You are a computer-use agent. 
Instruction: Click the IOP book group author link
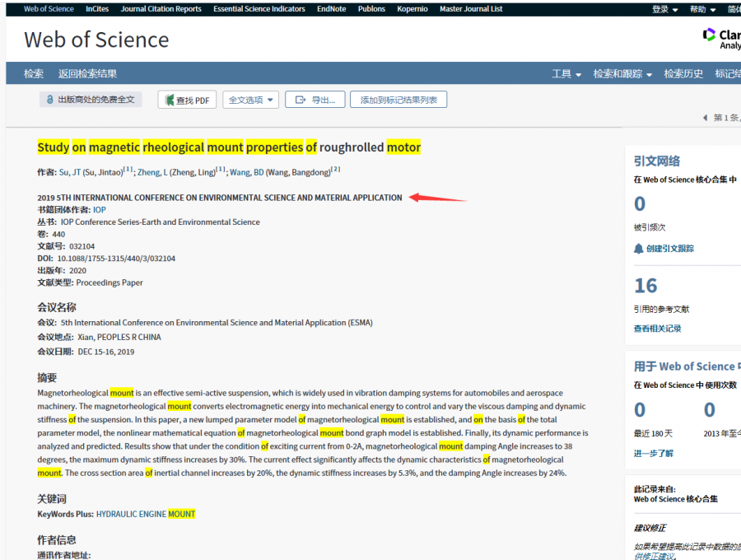point(100,210)
